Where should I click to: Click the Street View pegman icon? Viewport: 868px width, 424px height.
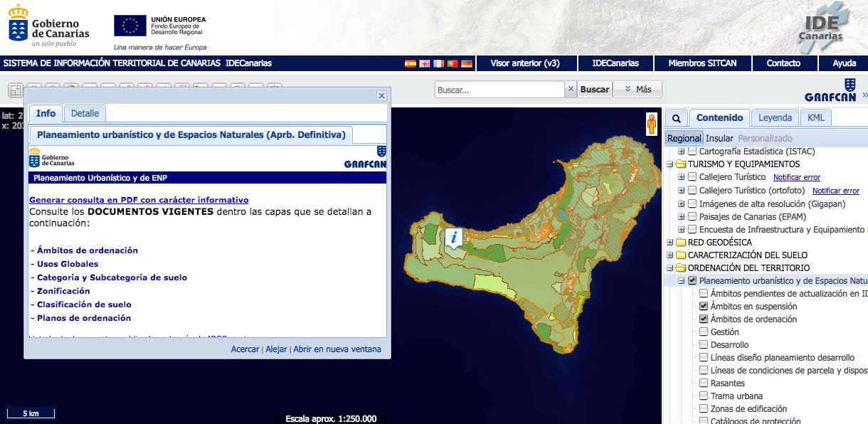click(x=651, y=124)
